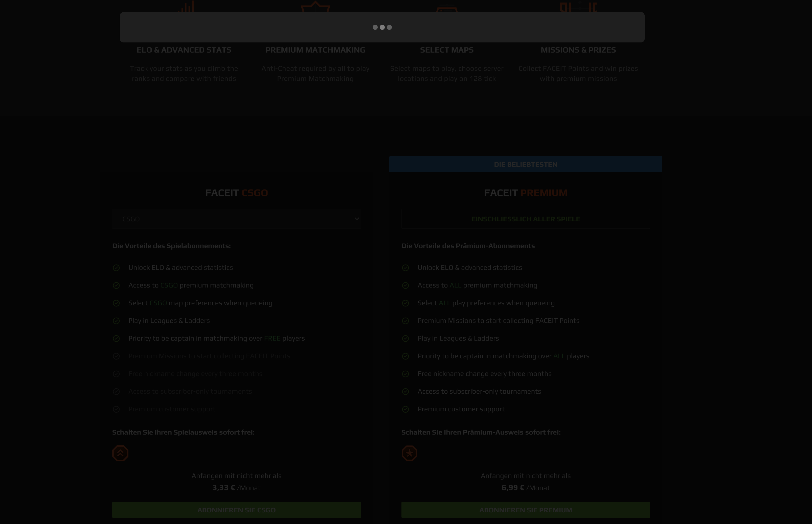Click 'Die Vorteile des Prämium-Abonnements' text
The width and height of the screenshot is (812, 524).
[468, 246]
